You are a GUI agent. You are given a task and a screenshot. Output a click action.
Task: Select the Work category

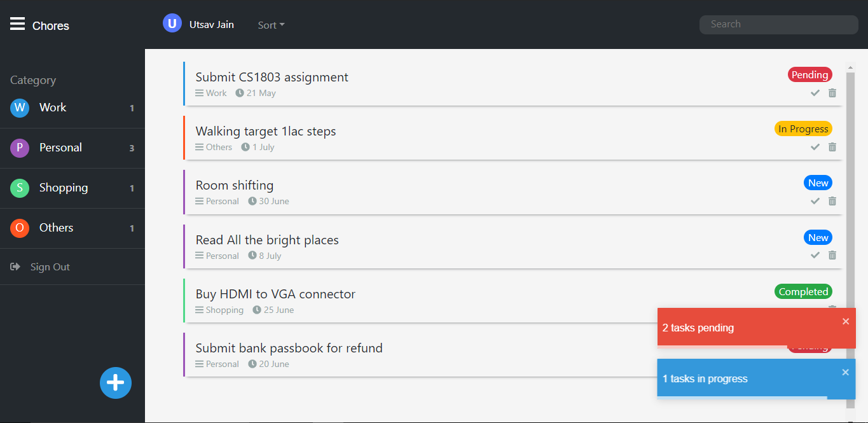pos(53,107)
